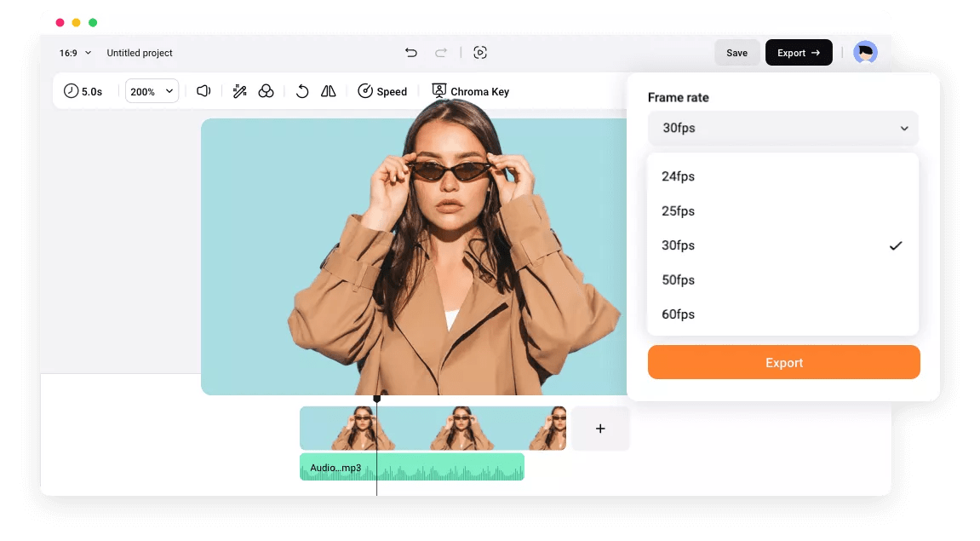
Task: Open the Speed adjustment tool
Action: tap(382, 91)
